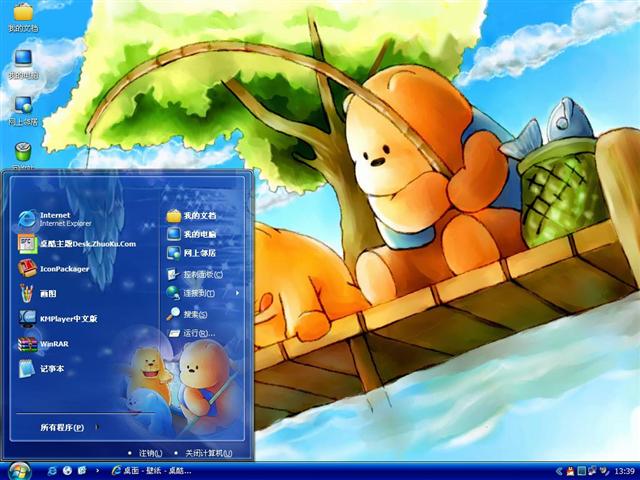
Task: Click the globe quick launch icon
Action: tap(67, 471)
